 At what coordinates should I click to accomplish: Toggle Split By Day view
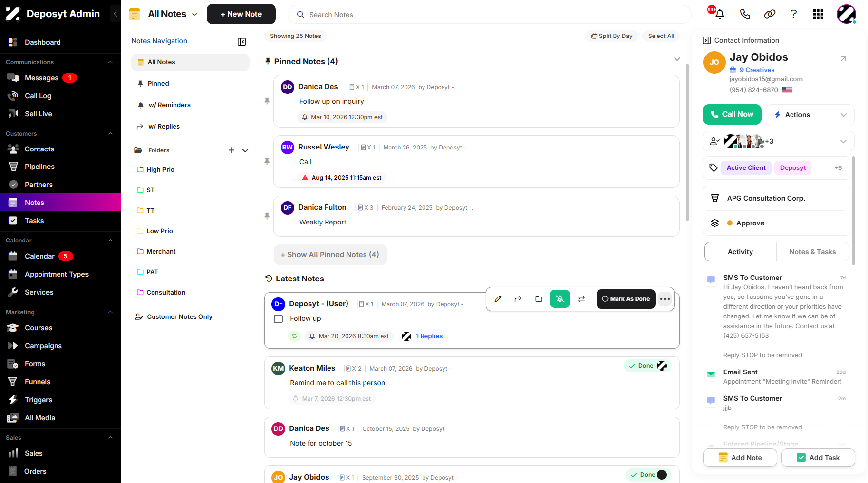[x=612, y=36]
